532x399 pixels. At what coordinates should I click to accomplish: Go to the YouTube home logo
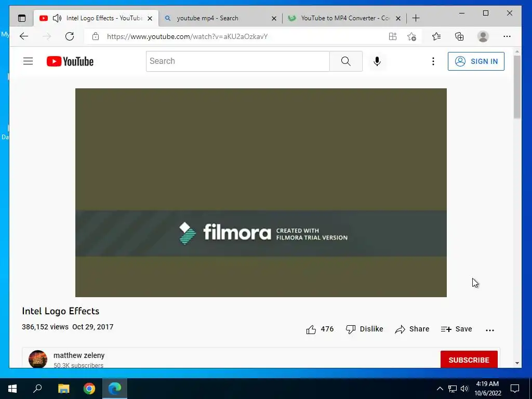[70, 61]
